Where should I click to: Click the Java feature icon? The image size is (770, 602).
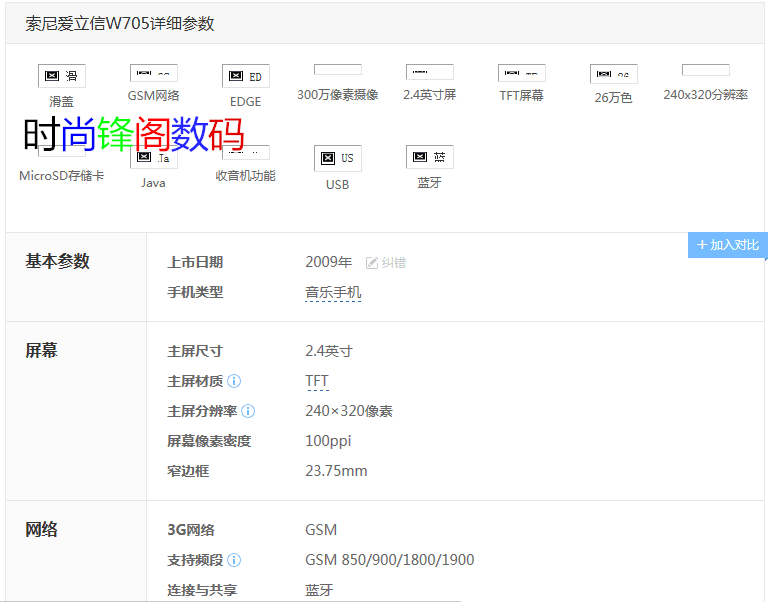tap(154, 157)
